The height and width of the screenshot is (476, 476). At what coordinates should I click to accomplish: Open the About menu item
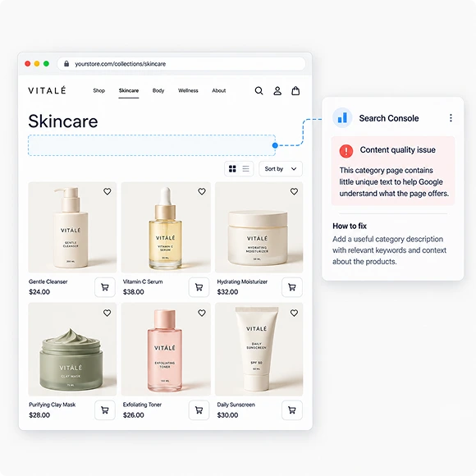(218, 90)
